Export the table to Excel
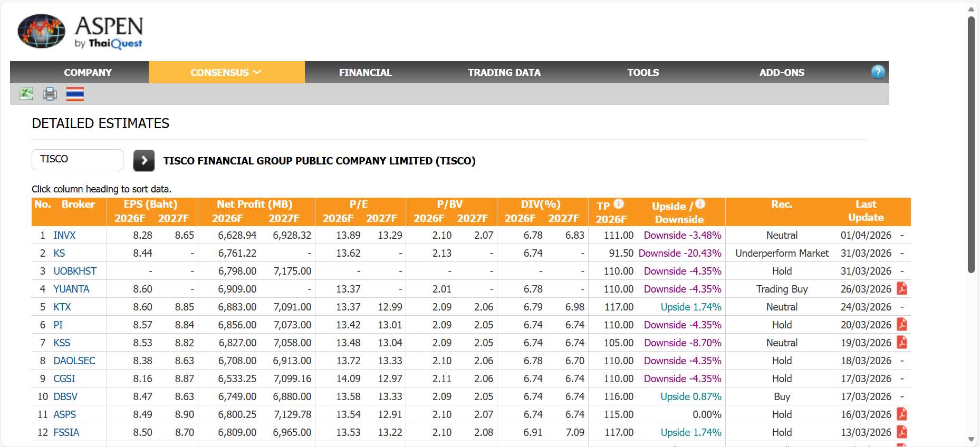This screenshot has height=447, width=980. tap(26, 94)
